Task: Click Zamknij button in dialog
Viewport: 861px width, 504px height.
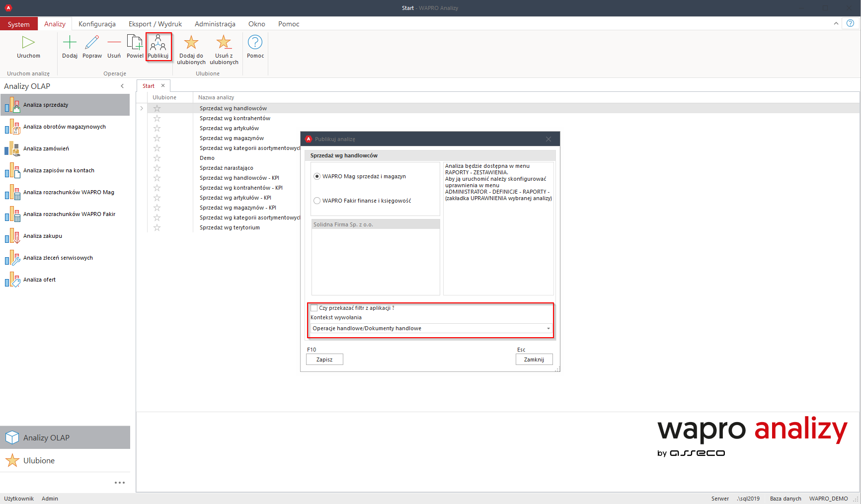Action: coord(534,360)
